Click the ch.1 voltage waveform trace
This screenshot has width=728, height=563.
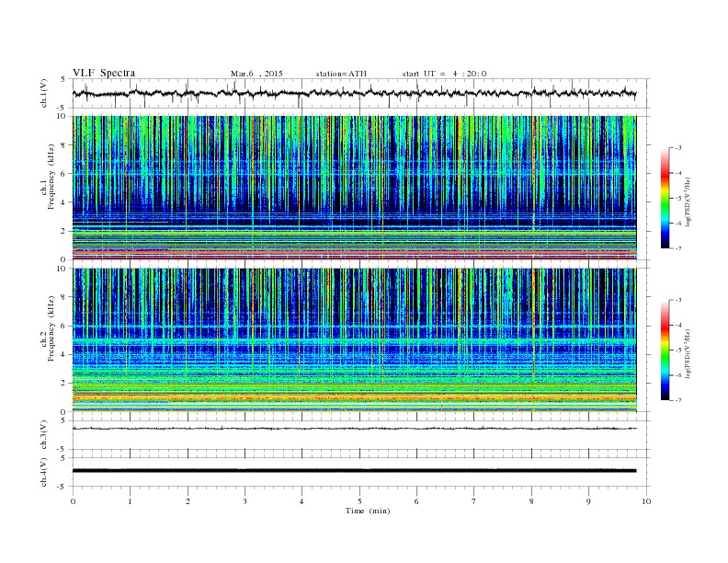(x=355, y=93)
